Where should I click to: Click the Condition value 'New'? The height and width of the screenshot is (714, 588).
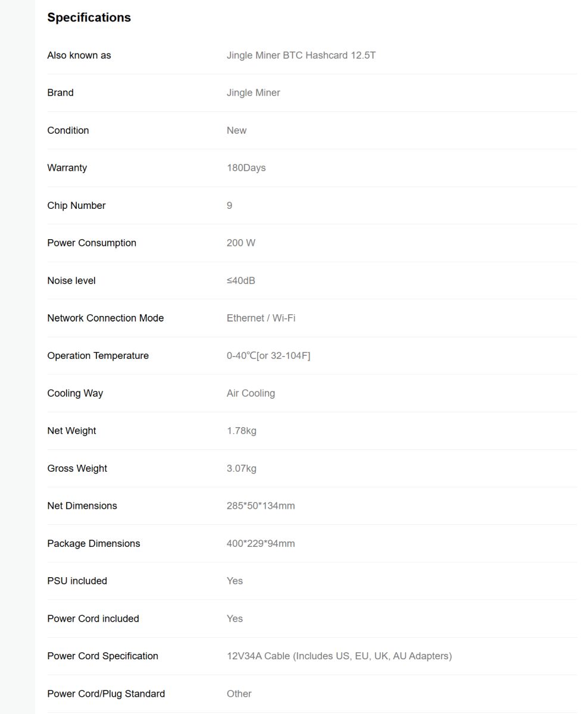[x=236, y=130]
